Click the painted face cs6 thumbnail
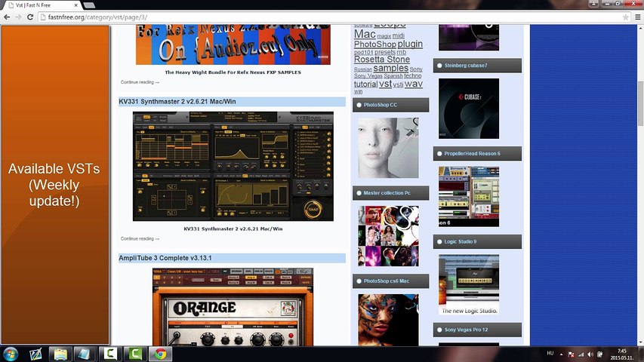The width and height of the screenshot is (644, 362). 388,320
